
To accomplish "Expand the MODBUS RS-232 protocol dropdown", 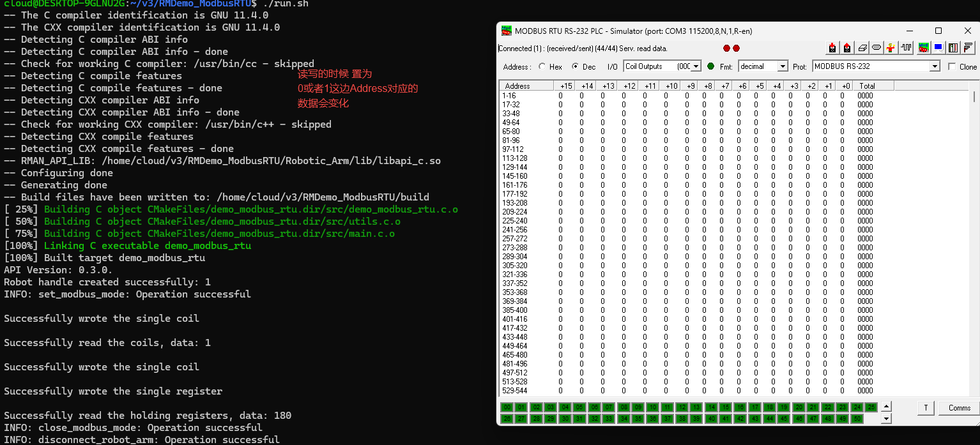I will coord(935,66).
